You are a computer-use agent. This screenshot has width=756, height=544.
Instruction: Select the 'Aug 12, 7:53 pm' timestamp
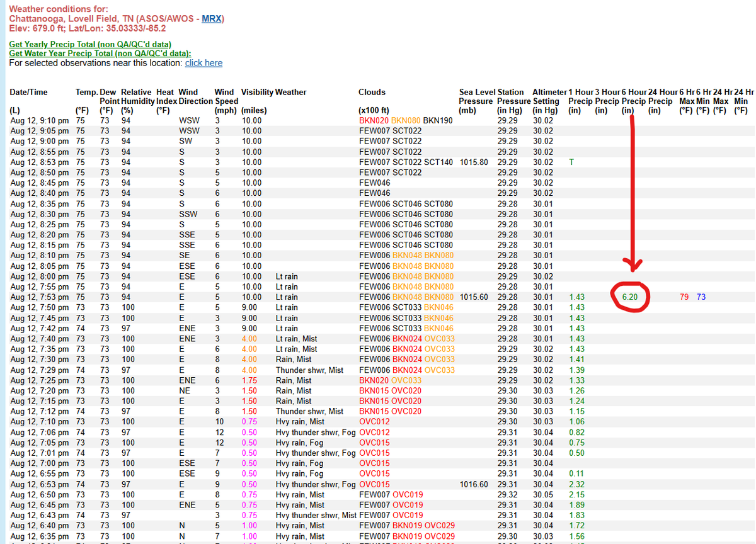[x=40, y=297]
